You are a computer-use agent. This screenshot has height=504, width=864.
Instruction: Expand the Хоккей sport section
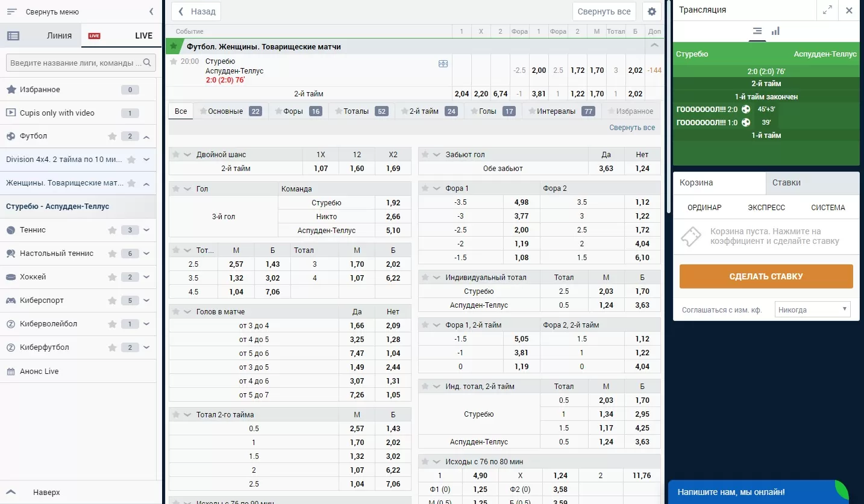(x=146, y=277)
